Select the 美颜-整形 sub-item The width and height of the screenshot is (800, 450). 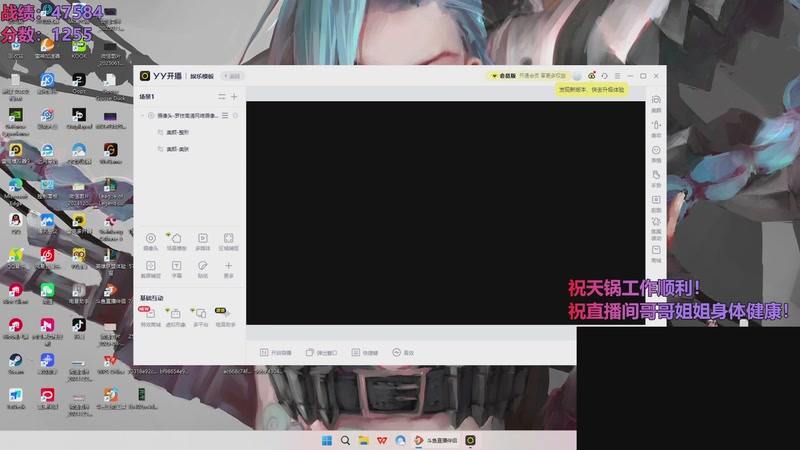click(x=178, y=132)
